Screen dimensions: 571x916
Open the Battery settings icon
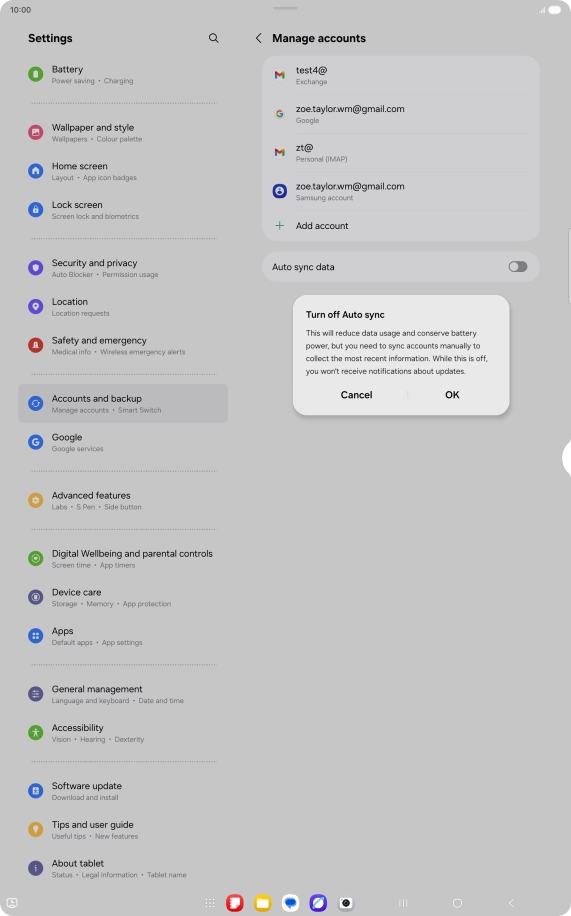coord(36,74)
